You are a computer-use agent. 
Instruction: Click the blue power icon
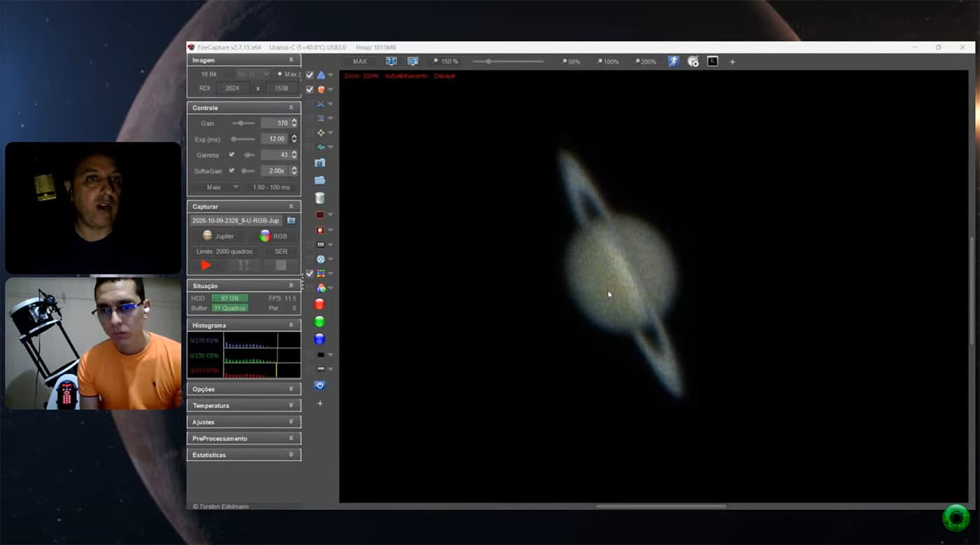[x=320, y=386]
